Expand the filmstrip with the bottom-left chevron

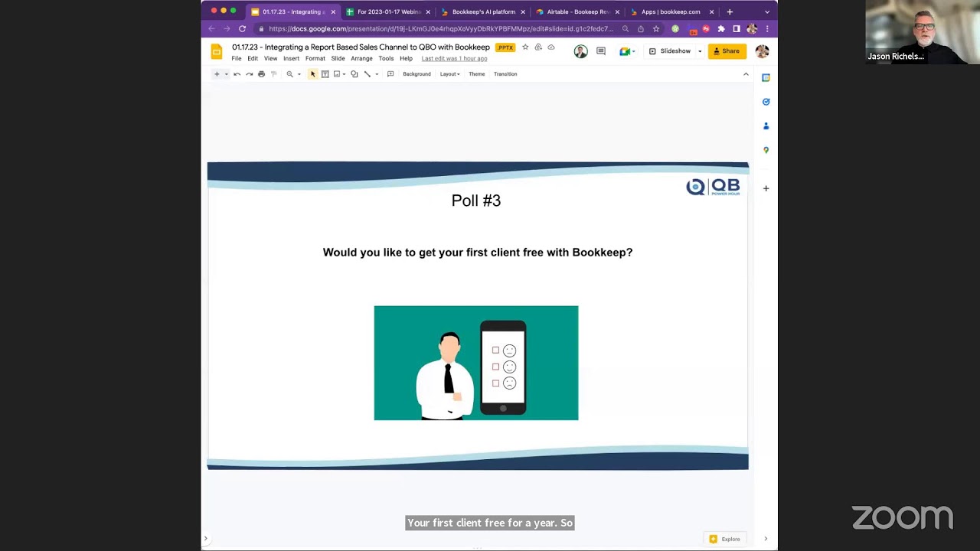205,539
